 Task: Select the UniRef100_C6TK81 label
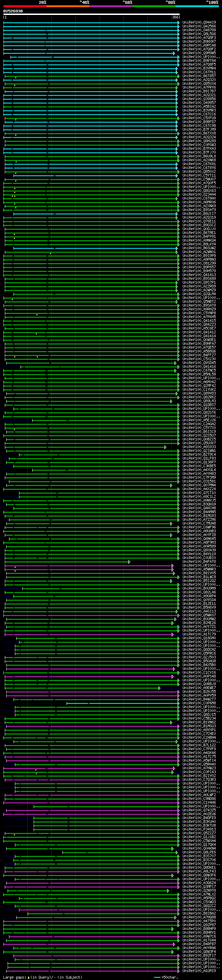199,164
